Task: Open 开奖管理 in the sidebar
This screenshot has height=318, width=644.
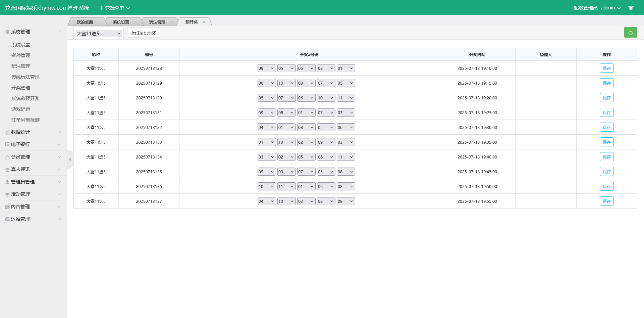Action: pyautogui.click(x=21, y=88)
